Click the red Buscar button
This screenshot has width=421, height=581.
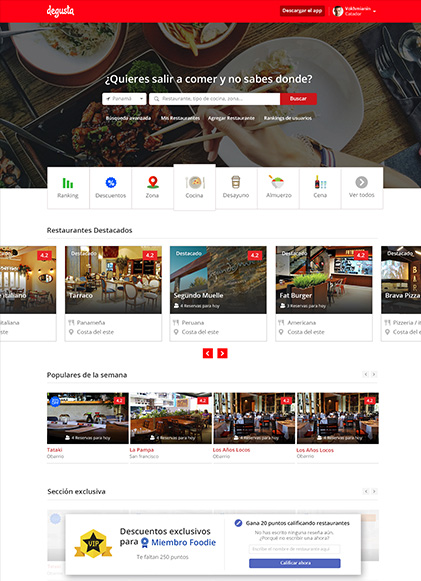tap(298, 99)
